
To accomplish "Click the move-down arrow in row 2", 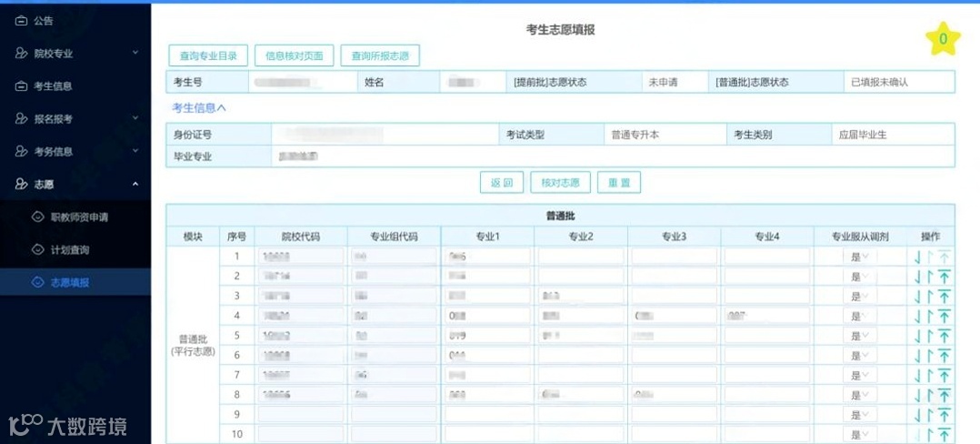I will tap(918, 277).
